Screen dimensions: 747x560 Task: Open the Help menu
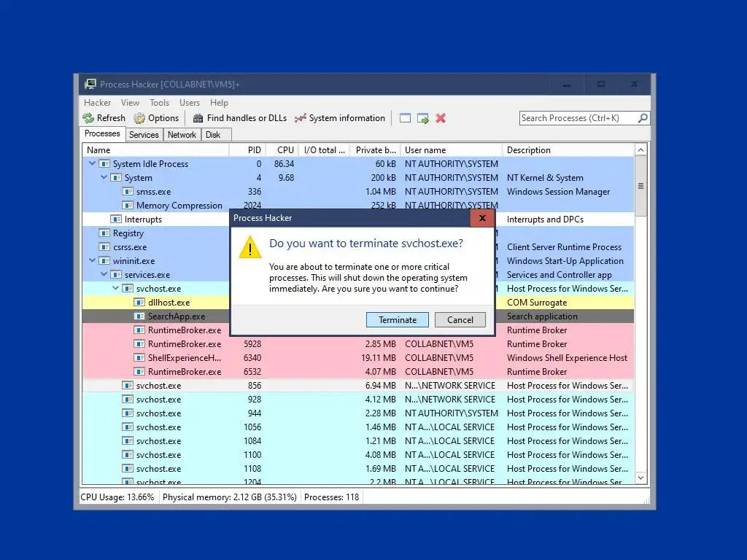click(x=219, y=103)
